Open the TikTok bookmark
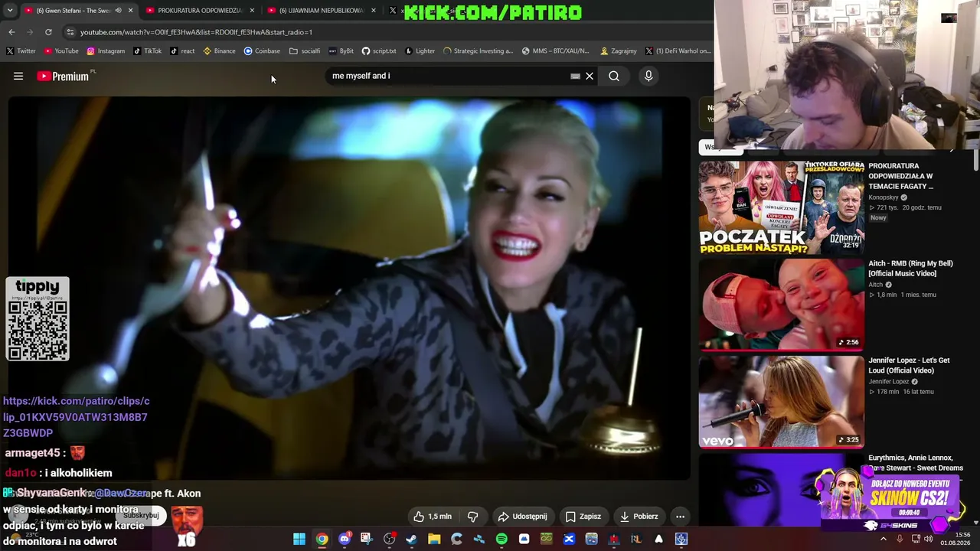Viewport: 980px width, 551px height. 148,51
